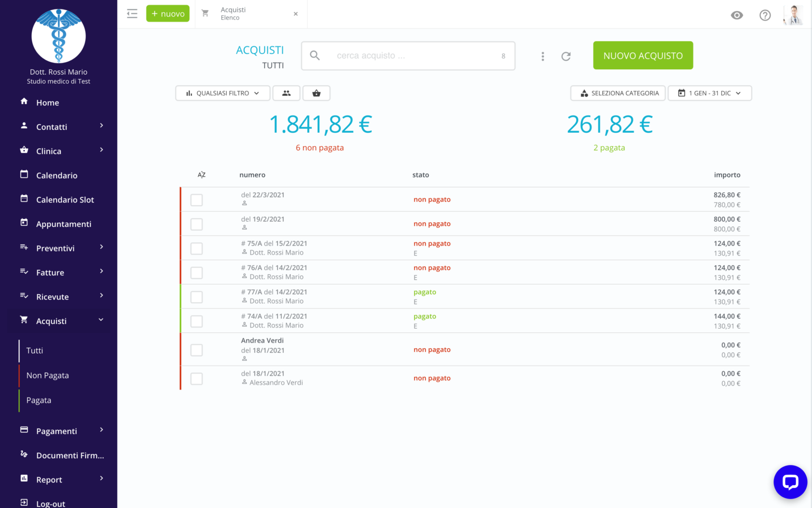Select the Home icon in the sidebar

[24, 102]
